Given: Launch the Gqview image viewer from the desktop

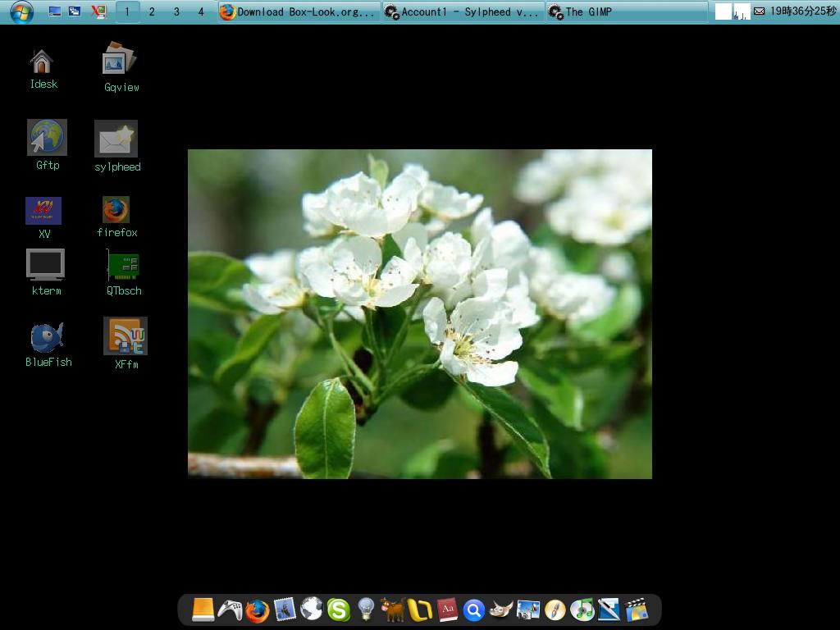Looking at the screenshot, I should point(120,59).
